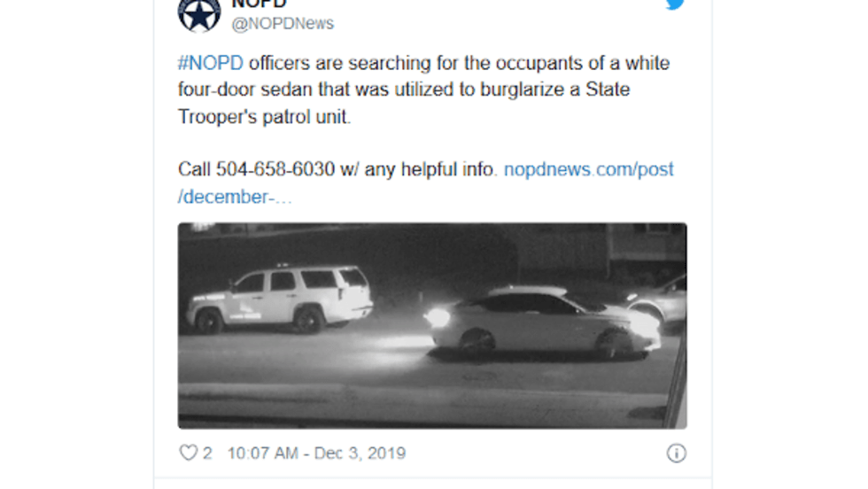This screenshot has width=868, height=489.
Task: Click the 10:07 AM - Dec 3, 2019 timestamp
Action: point(316,454)
